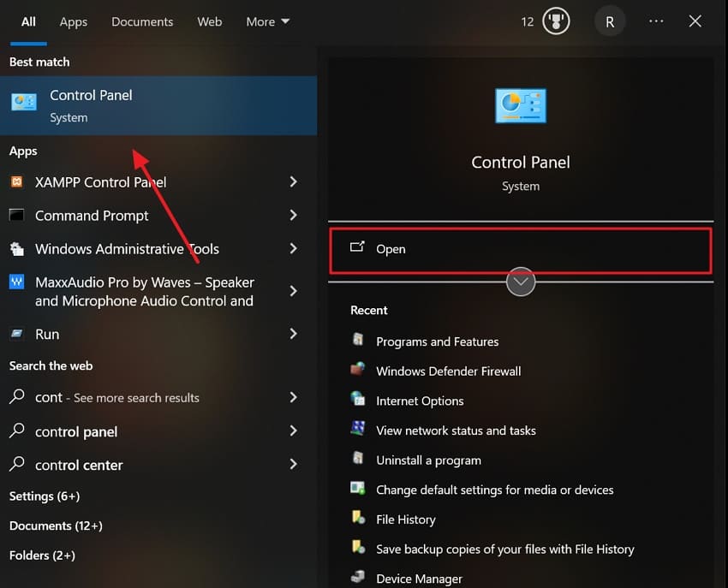The image size is (728, 588).
Task: Click the Command Prompt app icon
Action: click(17, 216)
